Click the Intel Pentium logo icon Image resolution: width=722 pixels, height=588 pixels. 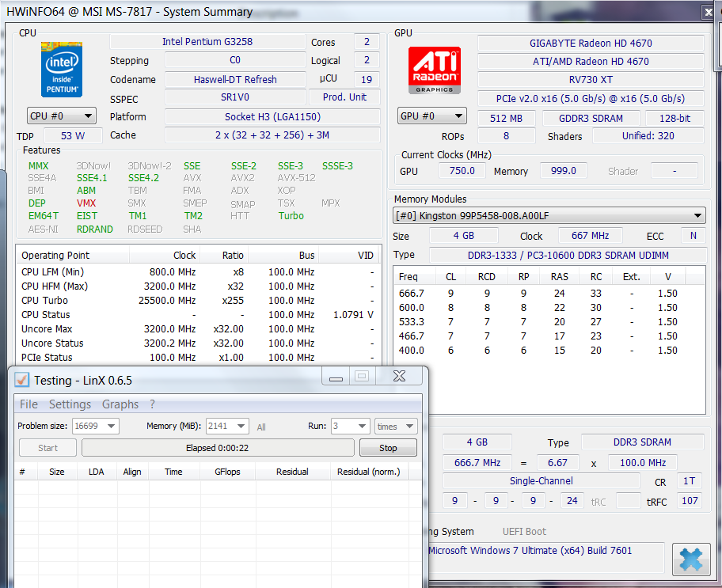[62, 70]
